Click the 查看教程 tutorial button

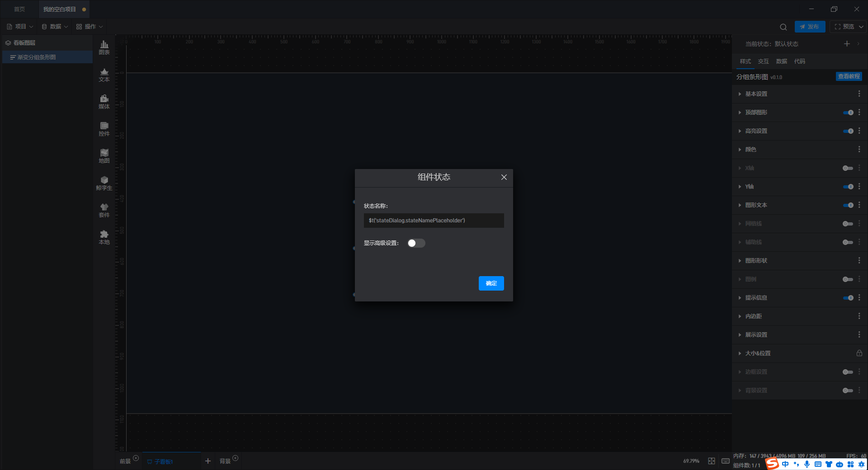[849, 76]
